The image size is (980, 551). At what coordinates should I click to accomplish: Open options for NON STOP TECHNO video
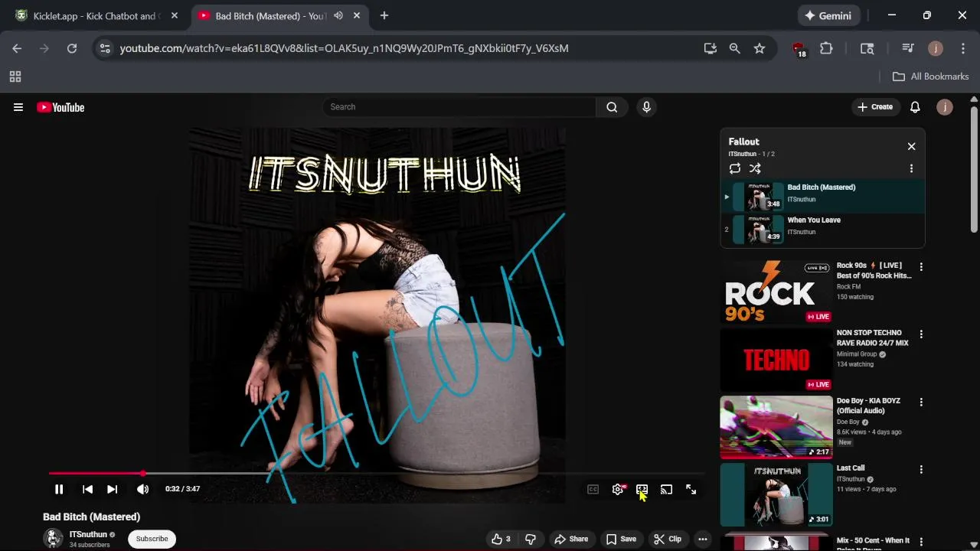coord(921,334)
